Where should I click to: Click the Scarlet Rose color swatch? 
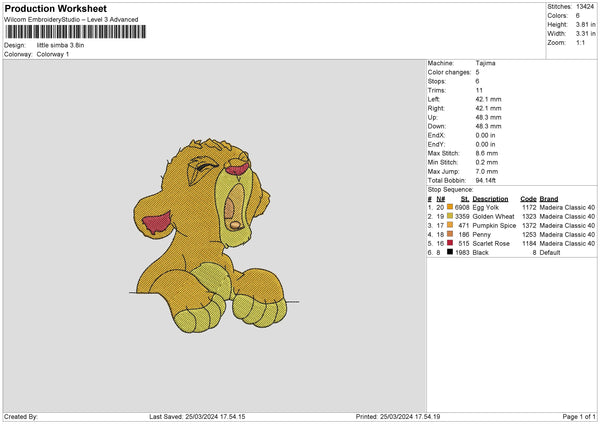pyautogui.click(x=450, y=243)
